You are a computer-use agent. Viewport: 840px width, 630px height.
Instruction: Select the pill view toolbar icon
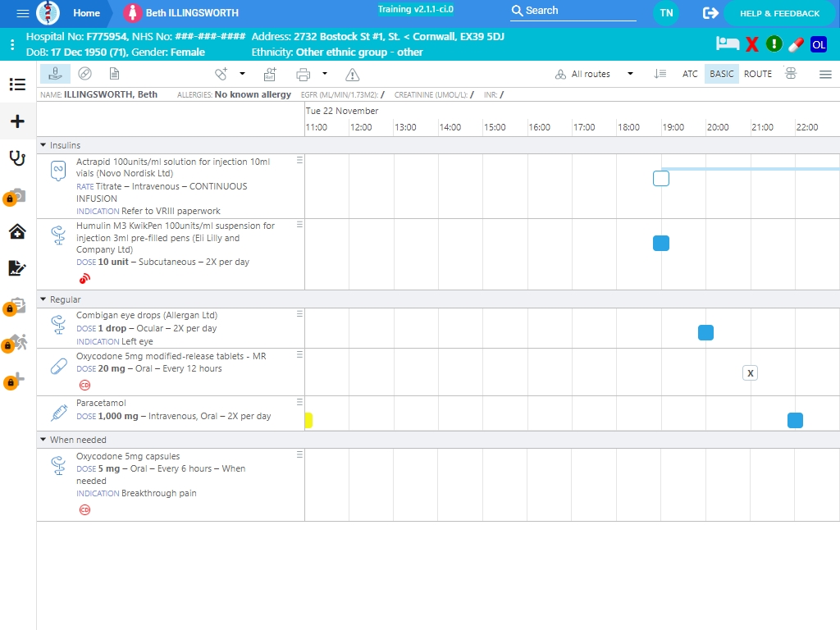pos(84,74)
